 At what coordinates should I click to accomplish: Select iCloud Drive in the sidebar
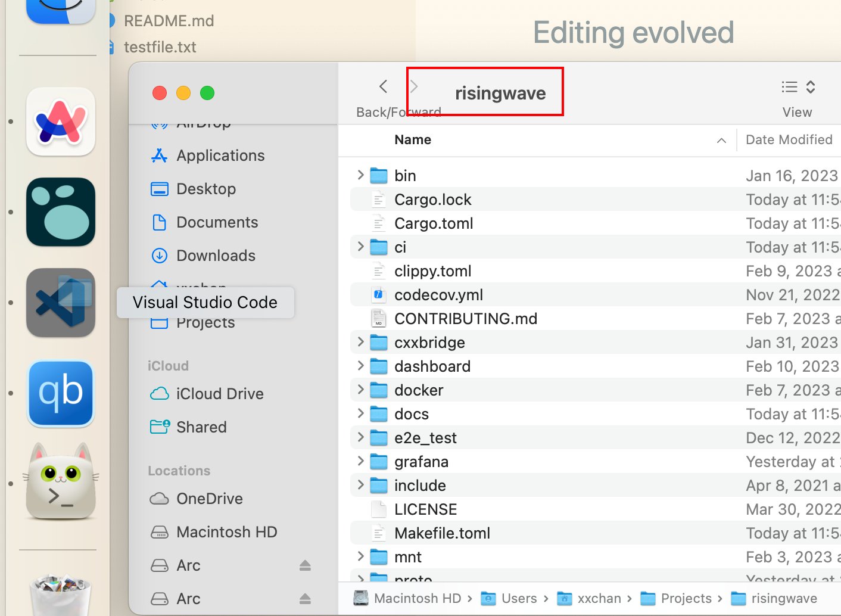pyautogui.click(x=219, y=393)
